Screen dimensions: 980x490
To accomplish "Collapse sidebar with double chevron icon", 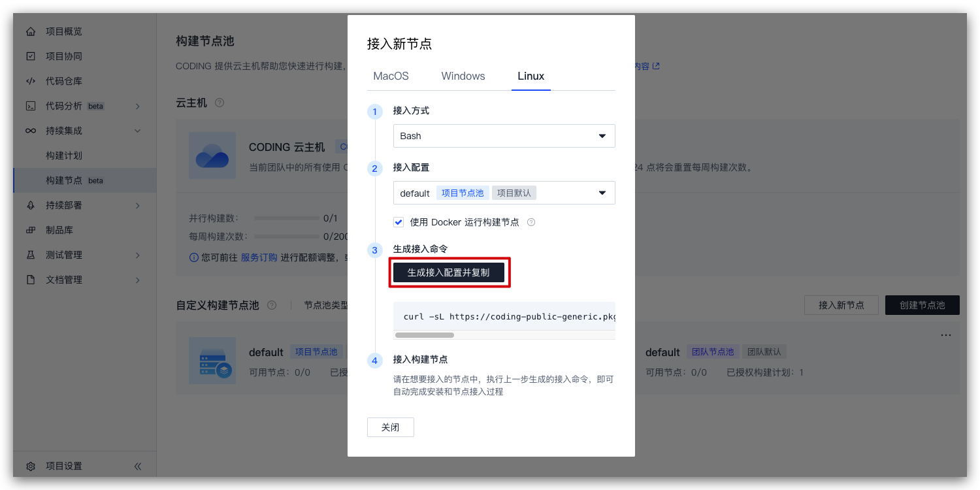I will 138,466.
